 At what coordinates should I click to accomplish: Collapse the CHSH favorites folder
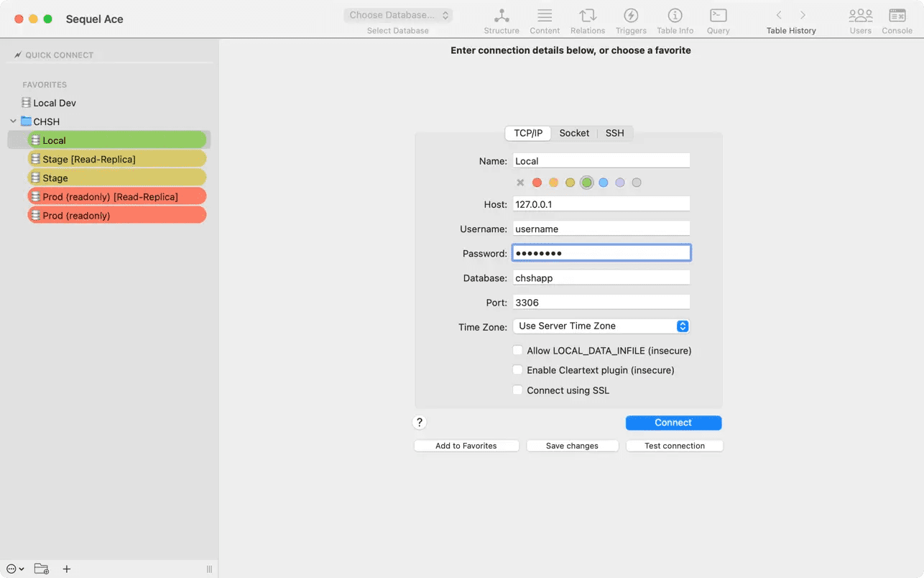click(x=13, y=121)
